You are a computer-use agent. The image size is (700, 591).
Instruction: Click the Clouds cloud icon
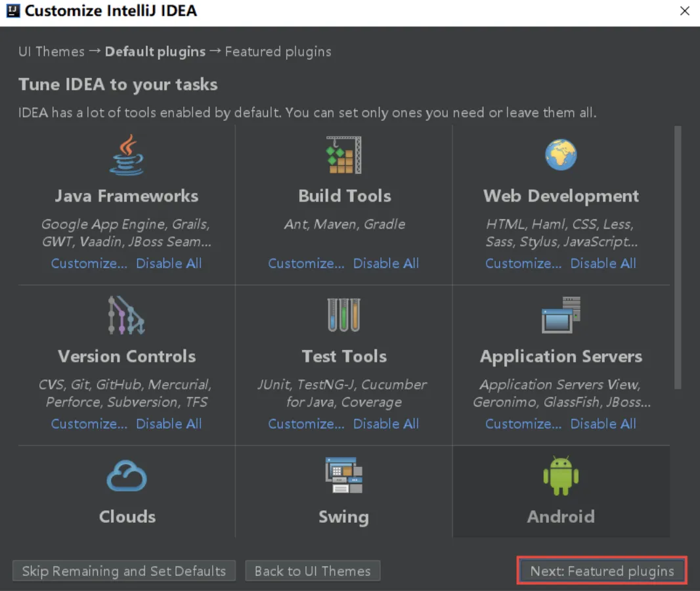point(127,476)
